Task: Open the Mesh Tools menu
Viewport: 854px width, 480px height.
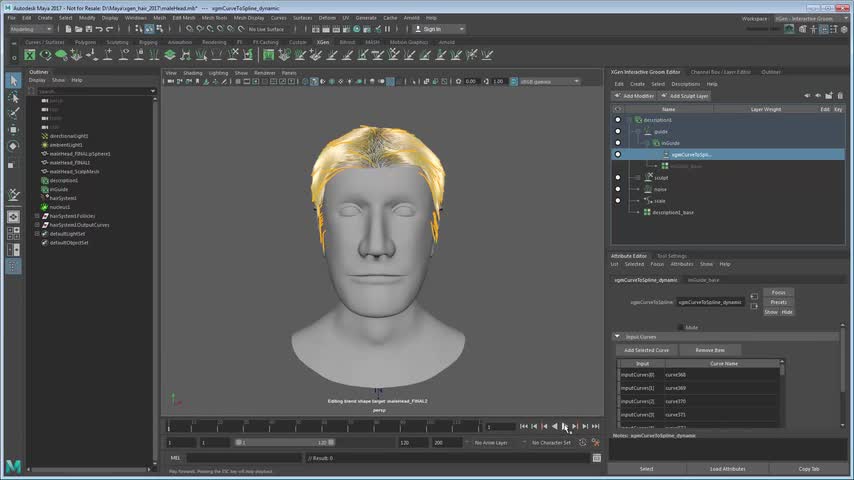Action: [214, 17]
